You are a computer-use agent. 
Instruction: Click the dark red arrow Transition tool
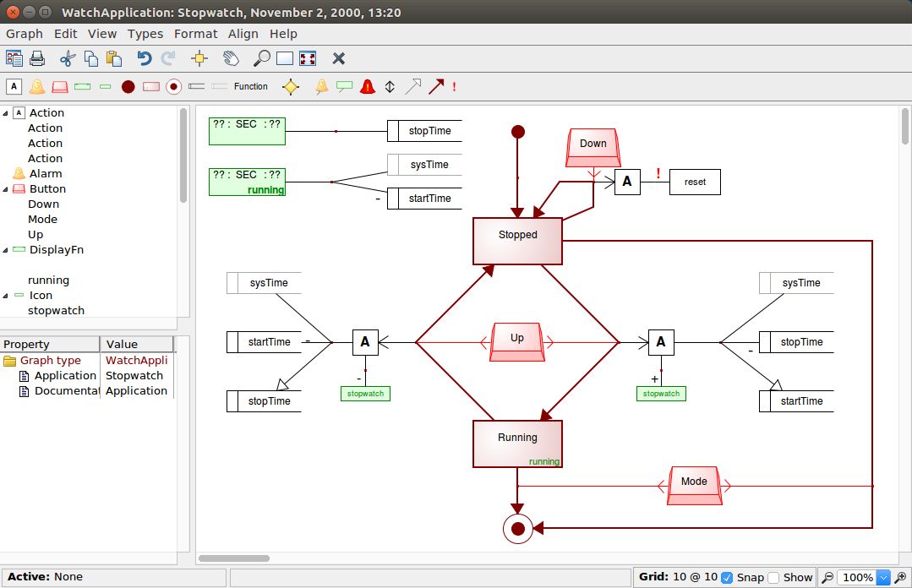click(x=436, y=86)
